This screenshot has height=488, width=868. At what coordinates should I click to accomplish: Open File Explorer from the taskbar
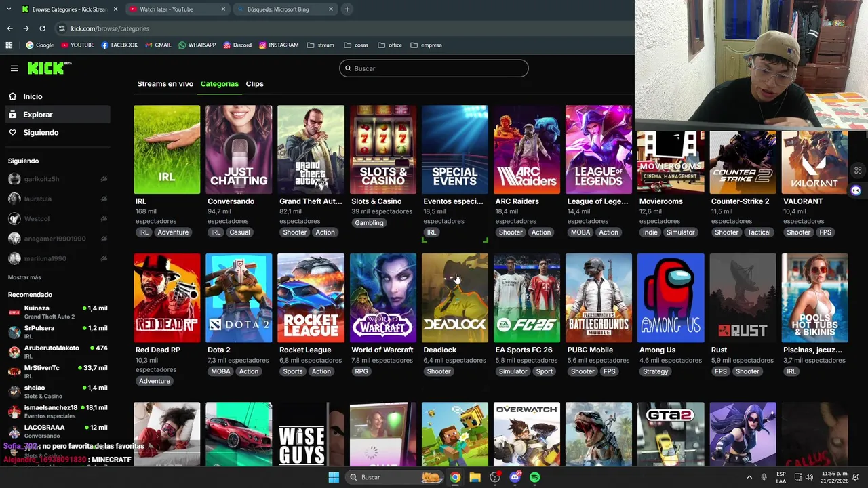click(x=475, y=477)
